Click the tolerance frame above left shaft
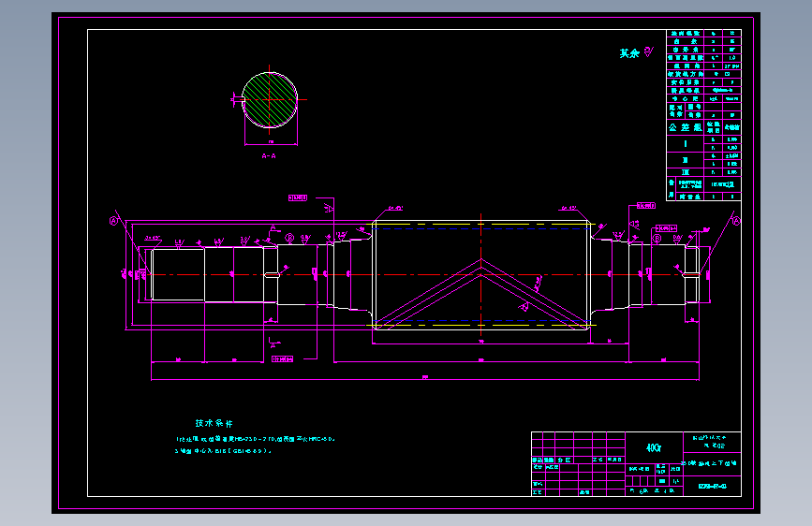The width and height of the screenshot is (812, 526). pos(298,197)
